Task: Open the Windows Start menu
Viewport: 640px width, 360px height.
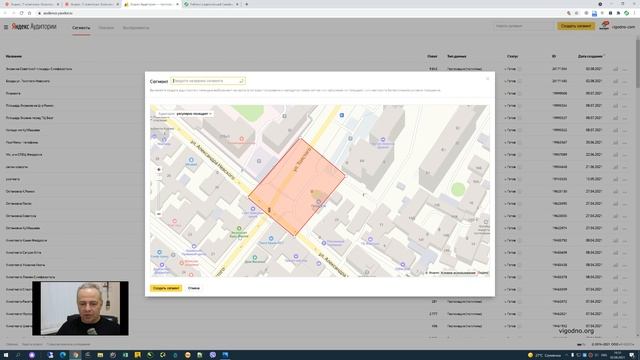Action: 6,355
